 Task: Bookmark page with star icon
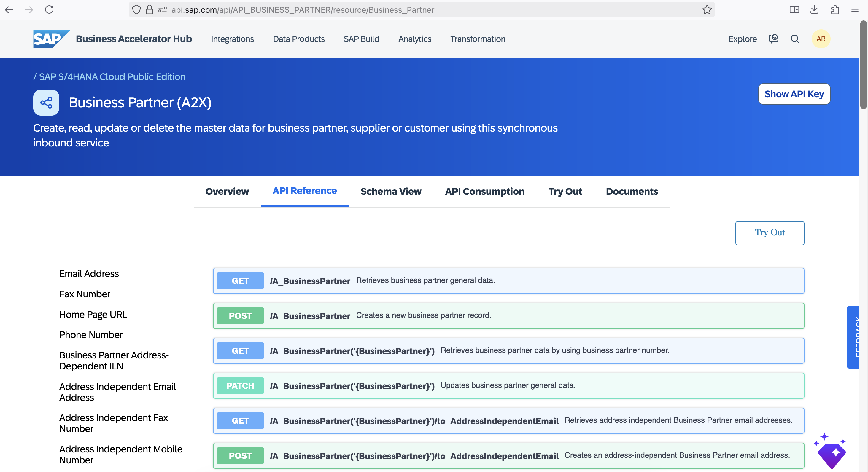coord(707,10)
